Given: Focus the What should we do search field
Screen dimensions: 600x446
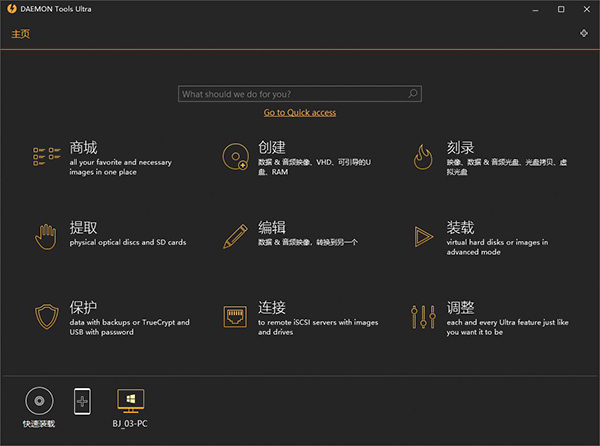Looking at the screenshot, I should pos(300,94).
